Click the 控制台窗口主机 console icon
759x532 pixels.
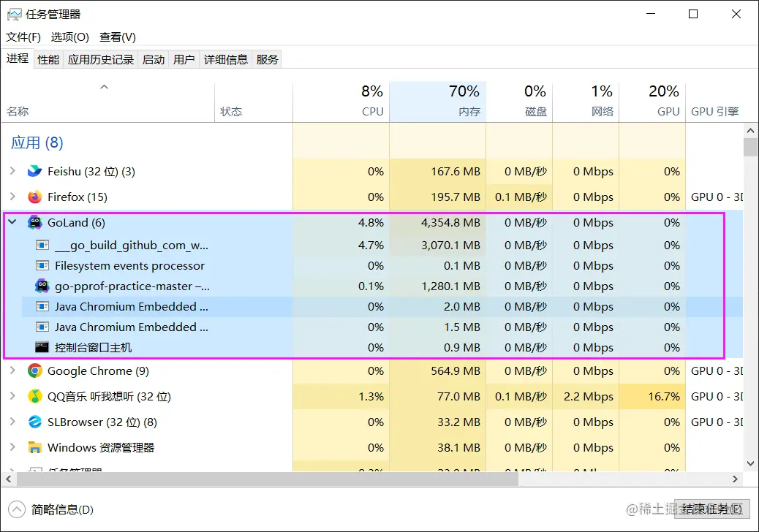(x=42, y=348)
